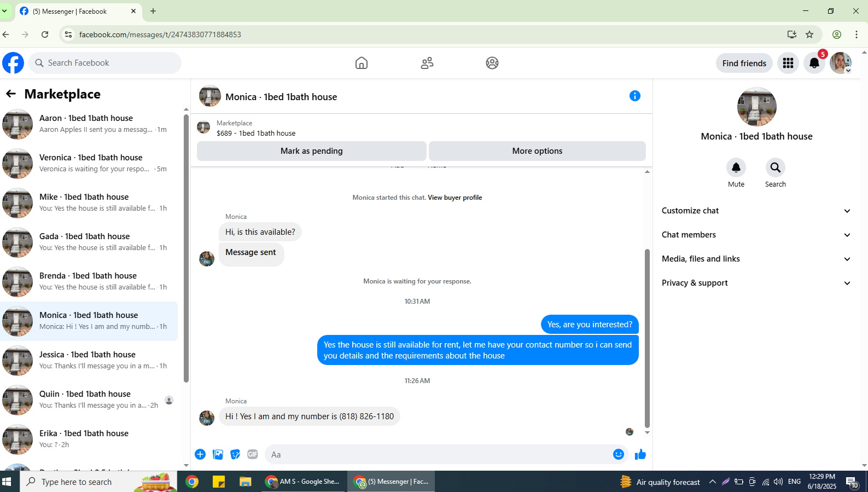The width and height of the screenshot is (868, 492).
Task: Expand the Privacy & support section
Action: point(756,283)
